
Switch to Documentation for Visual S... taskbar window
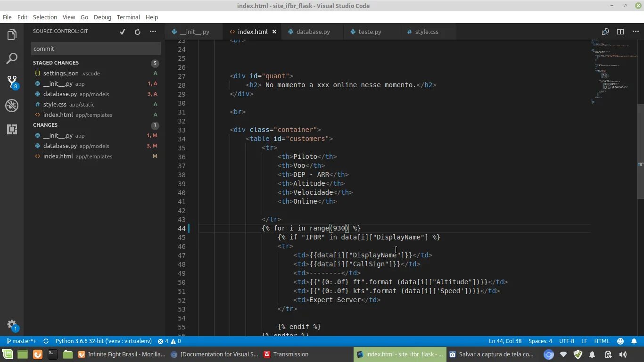[215, 354]
